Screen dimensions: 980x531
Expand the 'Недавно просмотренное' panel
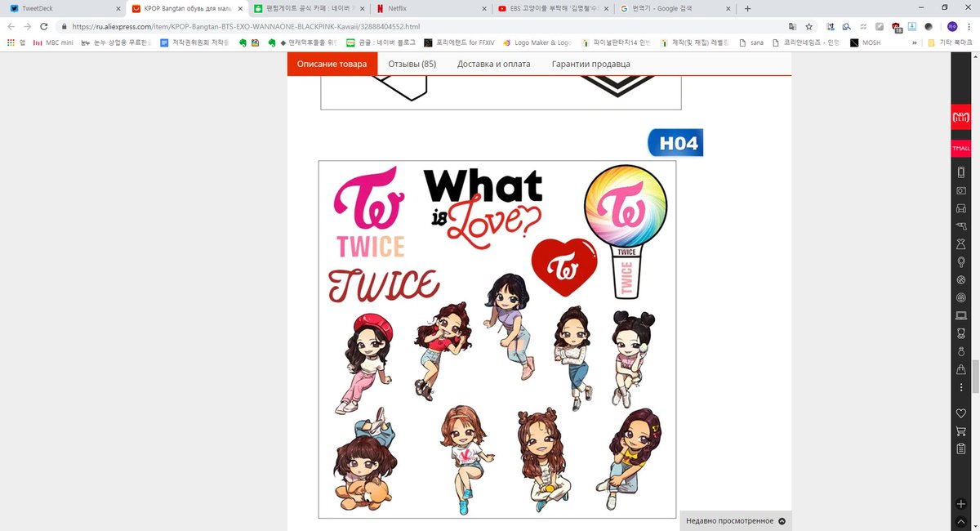pos(736,521)
